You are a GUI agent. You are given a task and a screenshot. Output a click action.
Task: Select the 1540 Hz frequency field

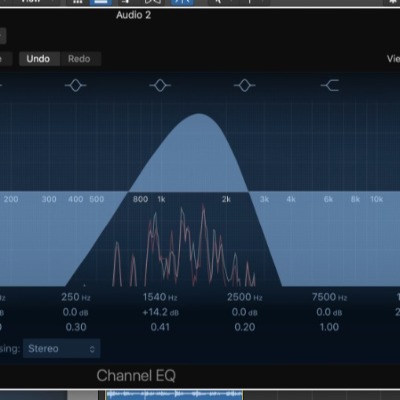click(x=160, y=297)
